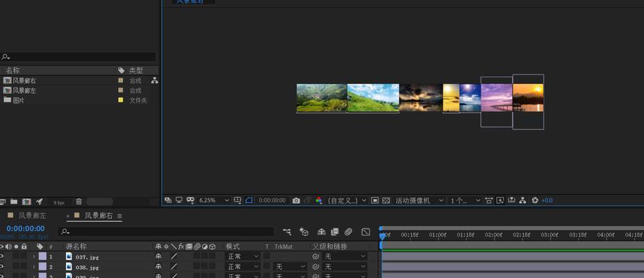644x278 pixels.
Task: Click the primary viewer monitor icon
Action: tap(179, 200)
